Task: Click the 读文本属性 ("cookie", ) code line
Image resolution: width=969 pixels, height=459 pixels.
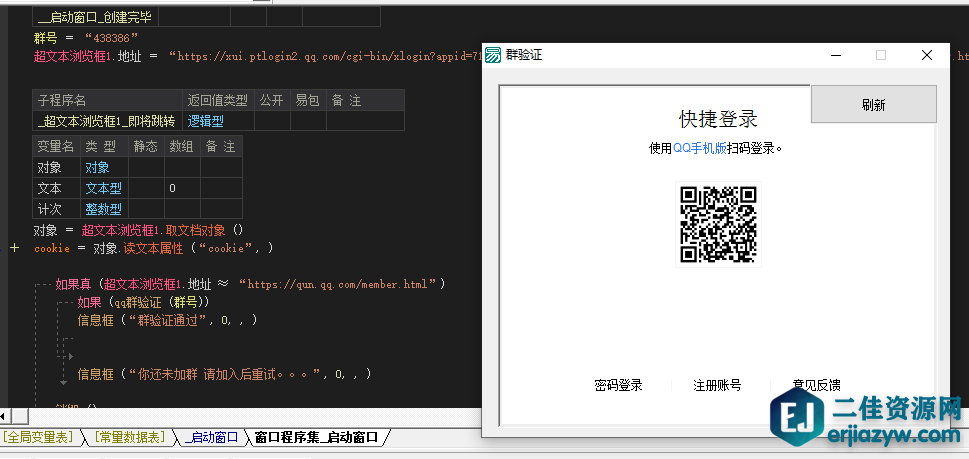Action: click(153, 248)
